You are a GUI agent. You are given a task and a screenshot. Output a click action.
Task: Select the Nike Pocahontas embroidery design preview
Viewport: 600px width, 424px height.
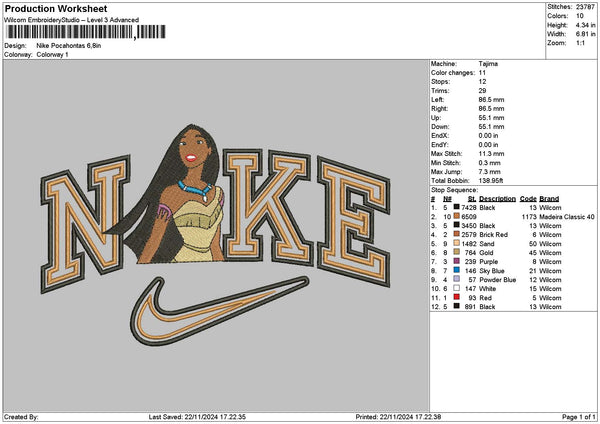tap(215, 235)
